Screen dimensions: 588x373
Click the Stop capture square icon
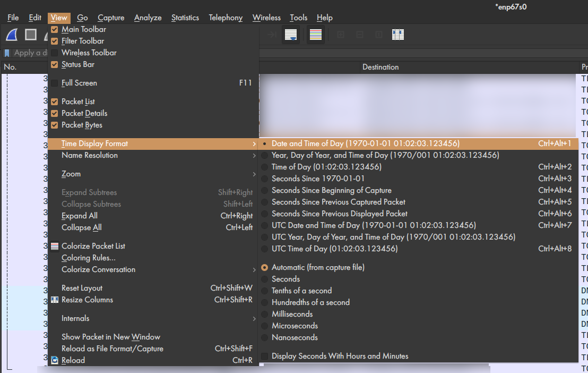point(31,35)
